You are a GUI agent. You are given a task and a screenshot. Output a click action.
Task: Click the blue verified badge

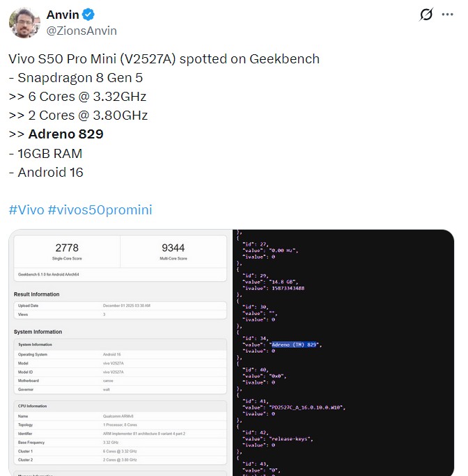(91, 15)
